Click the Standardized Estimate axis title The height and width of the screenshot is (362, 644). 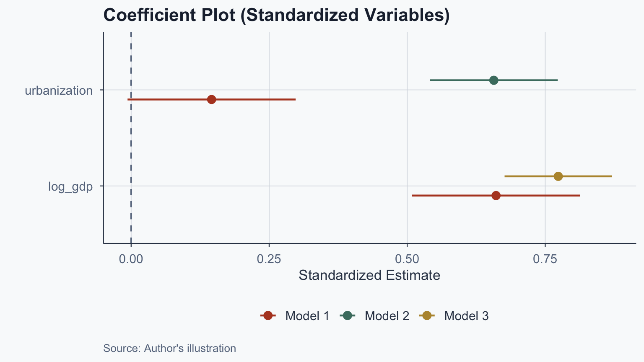coord(369,275)
